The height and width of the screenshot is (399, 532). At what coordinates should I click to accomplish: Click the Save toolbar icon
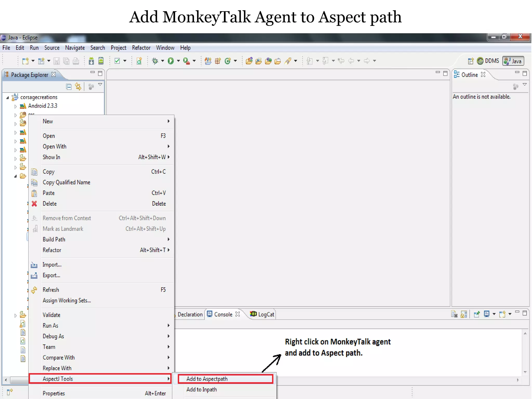tap(57, 61)
